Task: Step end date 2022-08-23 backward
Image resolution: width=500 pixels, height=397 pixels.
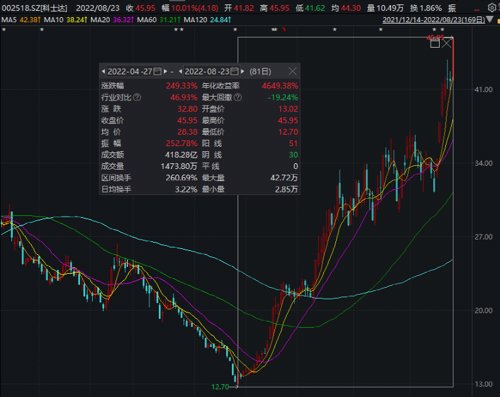Action: [x=180, y=71]
